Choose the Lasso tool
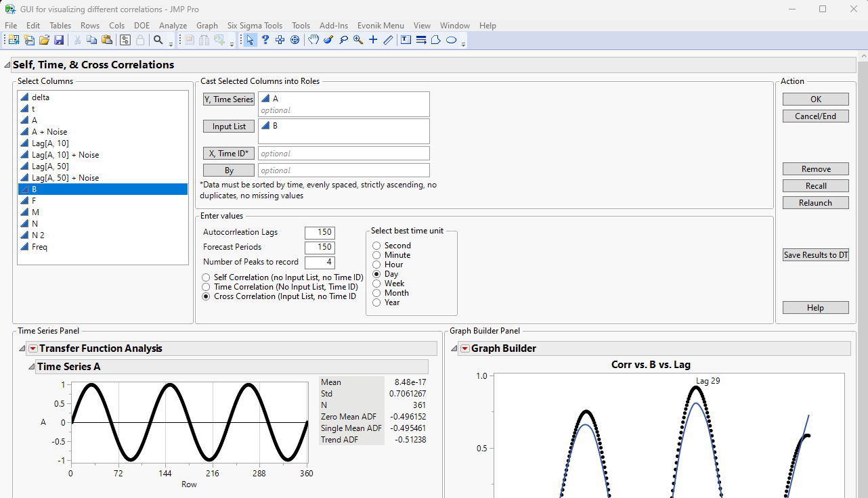Image resolution: width=868 pixels, height=498 pixels. tap(343, 39)
